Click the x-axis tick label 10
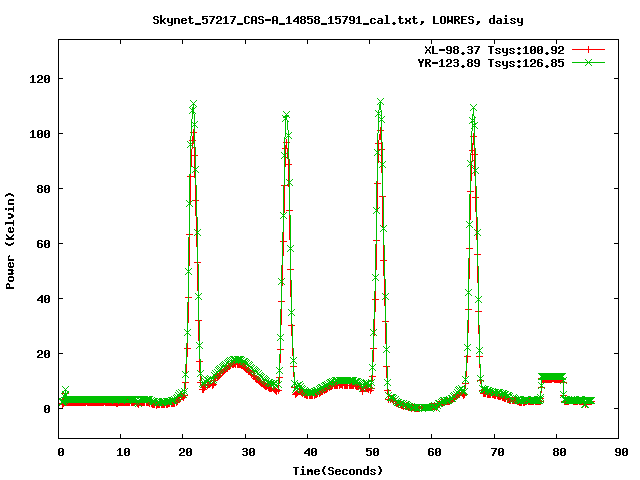Viewport: 640px width, 480px height. [x=123, y=452]
